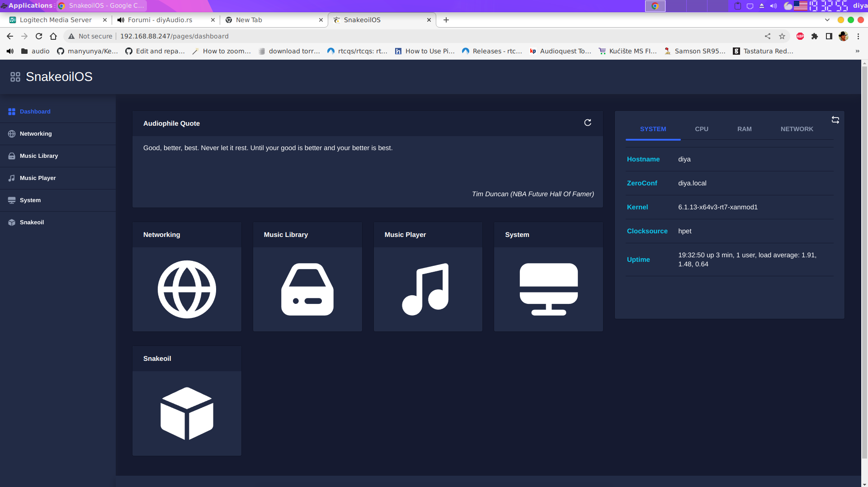868x487 pixels.
Task: Click the Dashboard sidebar icon
Action: pos(12,112)
